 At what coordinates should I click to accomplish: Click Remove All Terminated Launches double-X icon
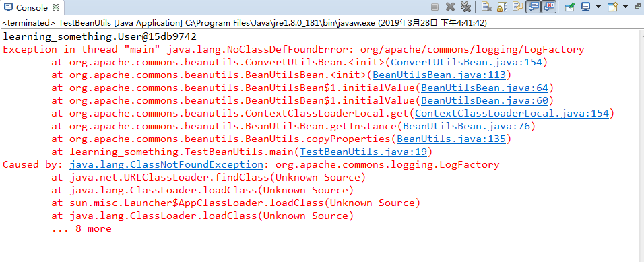click(465, 7)
